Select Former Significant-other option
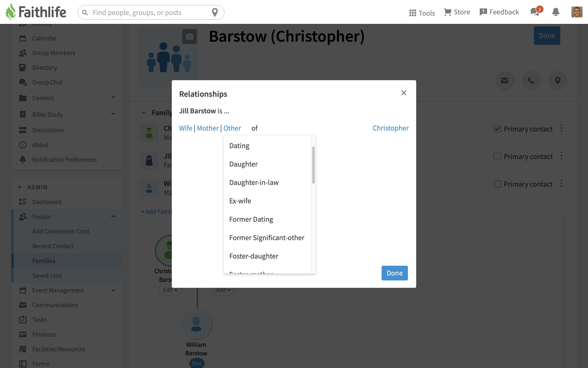Image resolution: width=588 pixels, height=368 pixels. coord(267,238)
